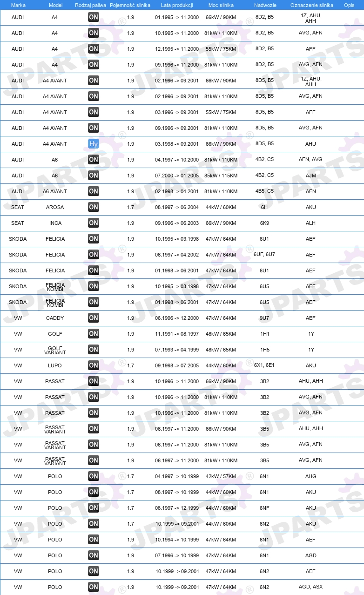Click the 04.1997 -> 10.2000 production years

point(177,160)
